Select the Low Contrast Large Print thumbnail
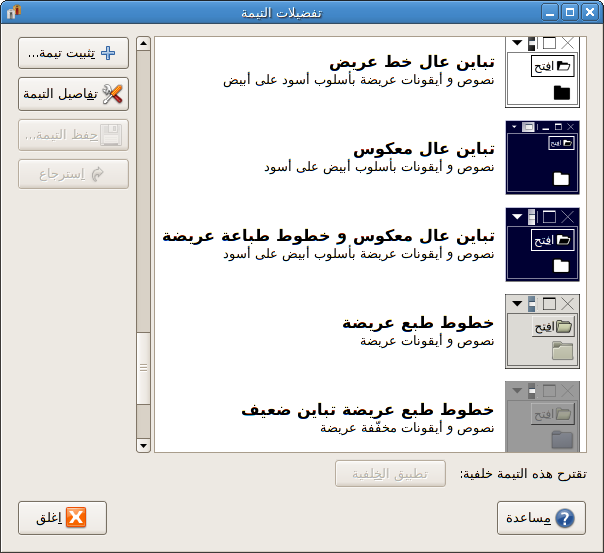 pos(542,415)
